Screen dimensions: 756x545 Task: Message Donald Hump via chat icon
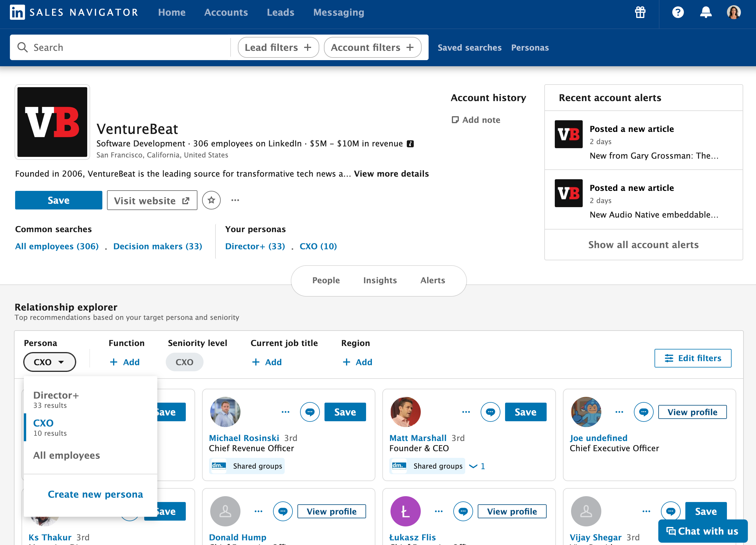pos(283,511)
